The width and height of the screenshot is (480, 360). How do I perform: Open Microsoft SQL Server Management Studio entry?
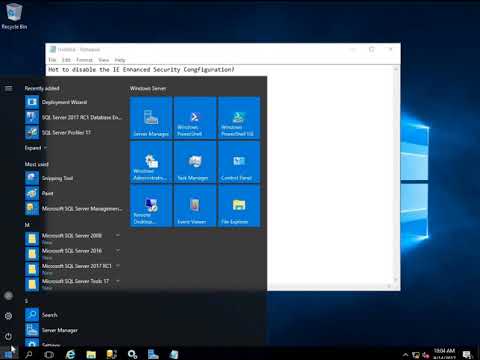click(x=74, y=209)
